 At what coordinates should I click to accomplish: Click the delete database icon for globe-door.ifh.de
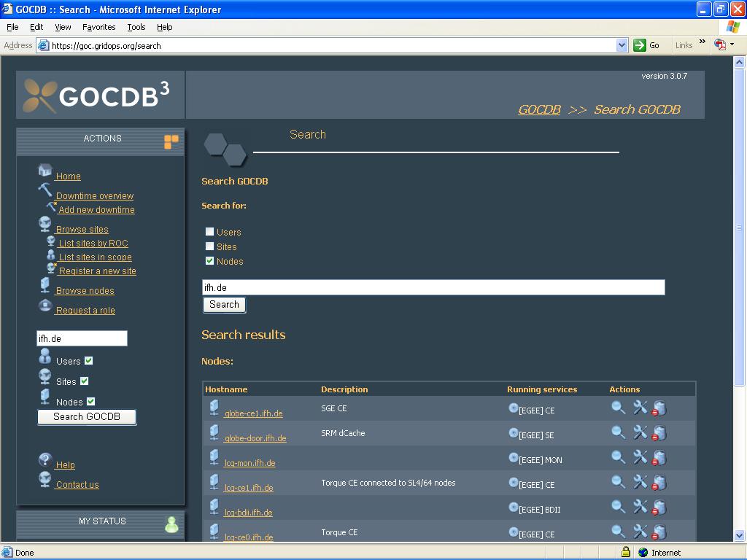pos(659,433)
